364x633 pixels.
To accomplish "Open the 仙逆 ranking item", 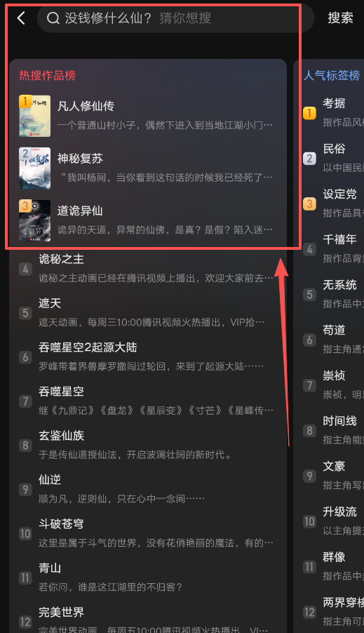I will pos(148,489).
